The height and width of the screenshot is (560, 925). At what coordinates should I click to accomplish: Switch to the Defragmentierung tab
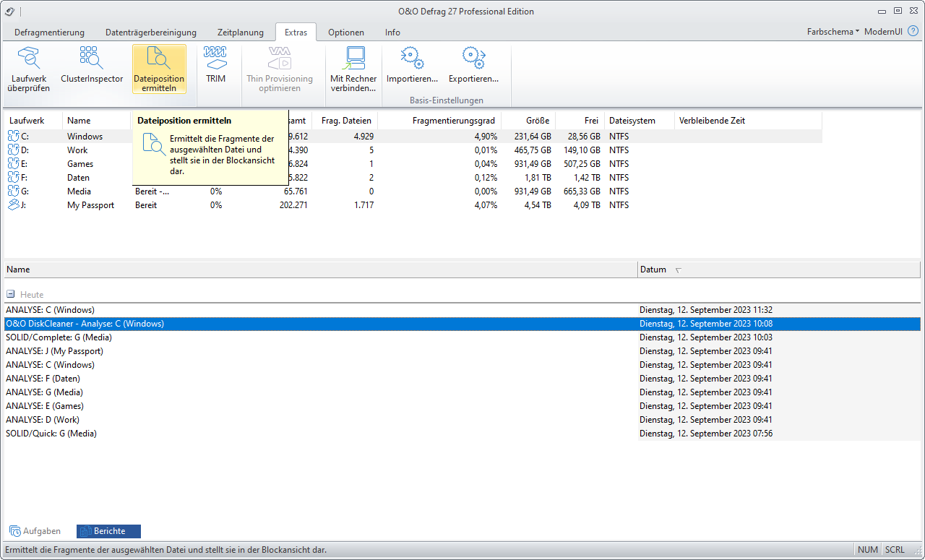pos(49,33)
